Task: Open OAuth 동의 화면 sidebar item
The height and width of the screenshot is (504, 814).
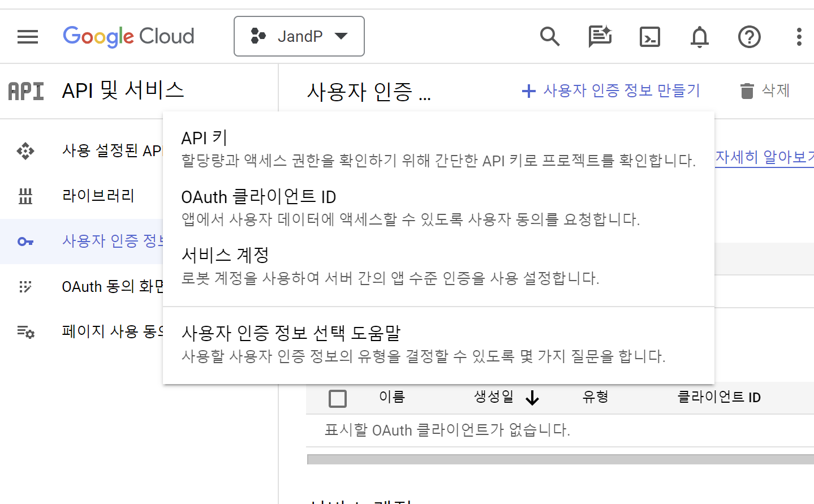Action: [81, 287]
